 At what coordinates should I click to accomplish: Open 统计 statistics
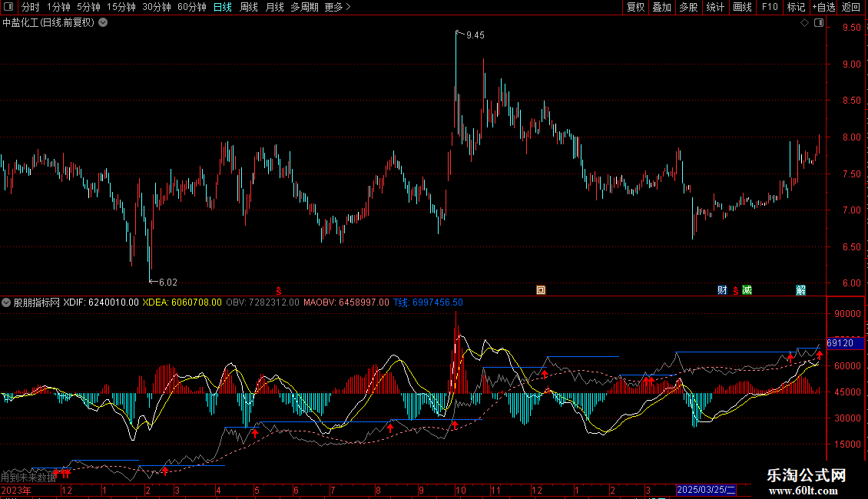pos(715,7)
